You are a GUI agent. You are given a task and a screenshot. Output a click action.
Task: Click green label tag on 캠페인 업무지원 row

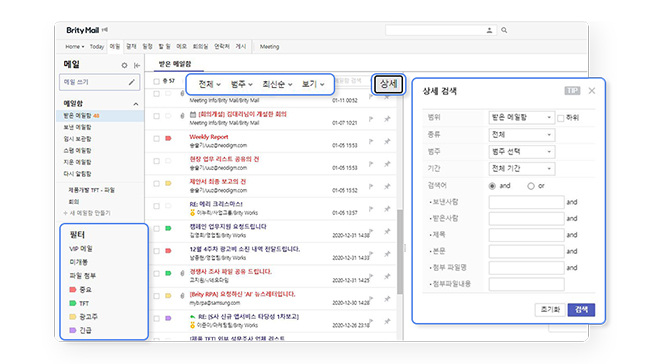168,228
